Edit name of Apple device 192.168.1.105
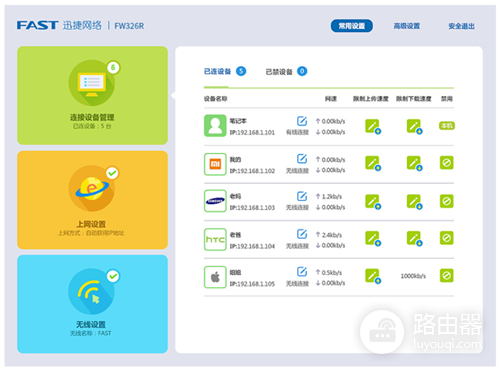Image resolution: width=500 pixels, height=372 pixels. coord(302,272)
